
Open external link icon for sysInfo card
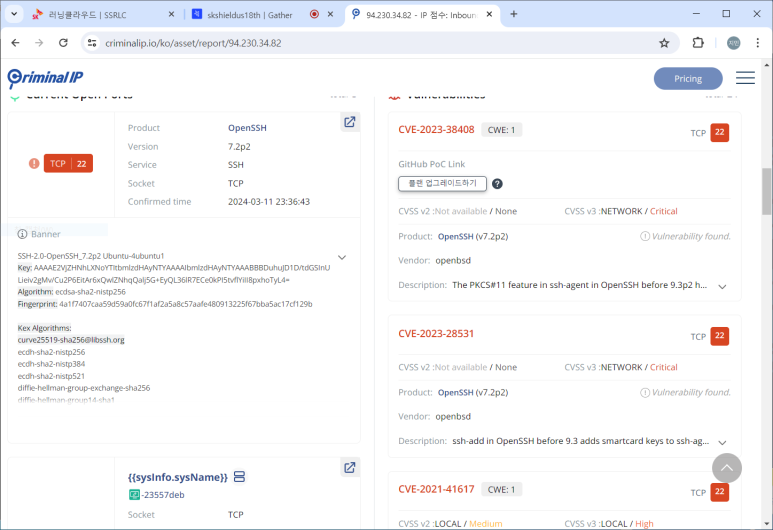350,467
